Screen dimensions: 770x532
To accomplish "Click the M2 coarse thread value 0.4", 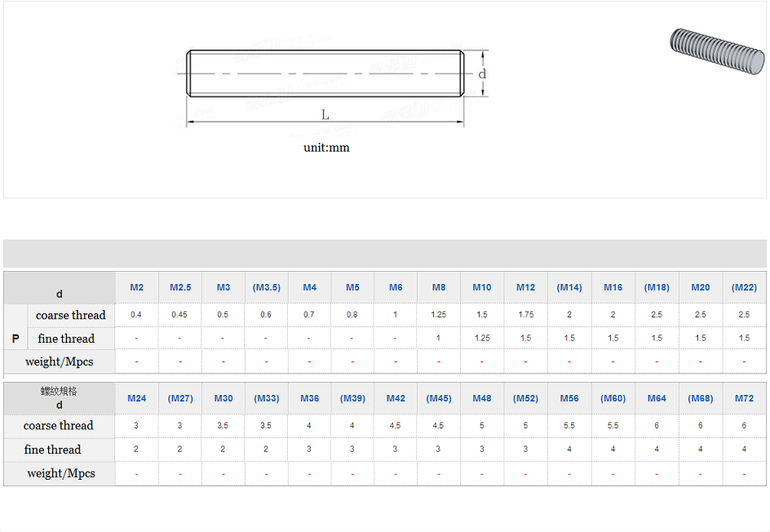I will point(136,314).
